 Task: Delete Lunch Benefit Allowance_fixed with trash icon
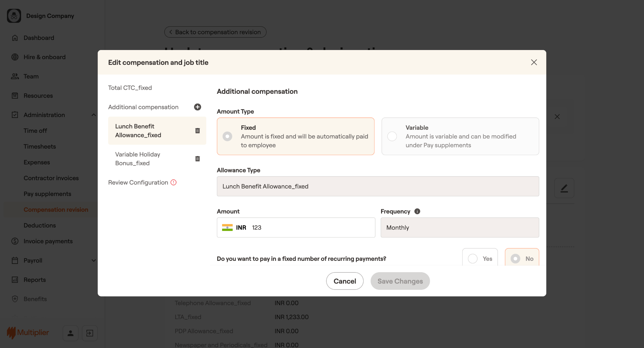click(x=197, y=131)
